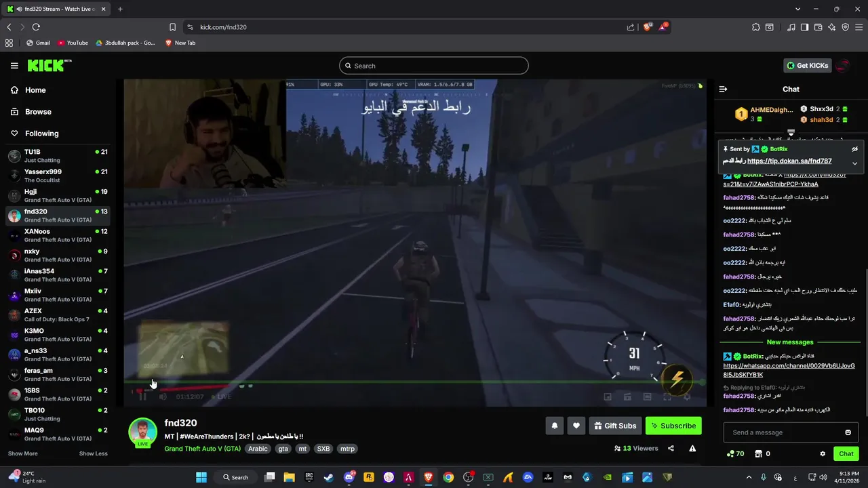This screenshot has width=868, height=488.
Task: Open the Brave Shields icon
Action: coord(648,27)
